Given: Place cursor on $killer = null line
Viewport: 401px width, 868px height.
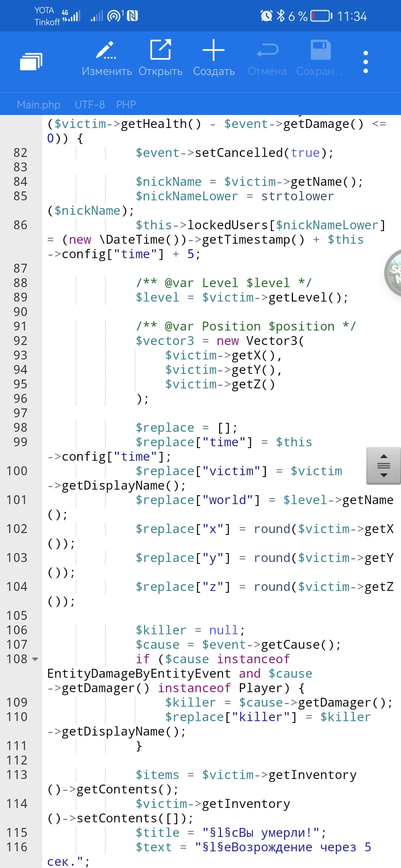Looking at the screenshot, I should coord(189,630).
